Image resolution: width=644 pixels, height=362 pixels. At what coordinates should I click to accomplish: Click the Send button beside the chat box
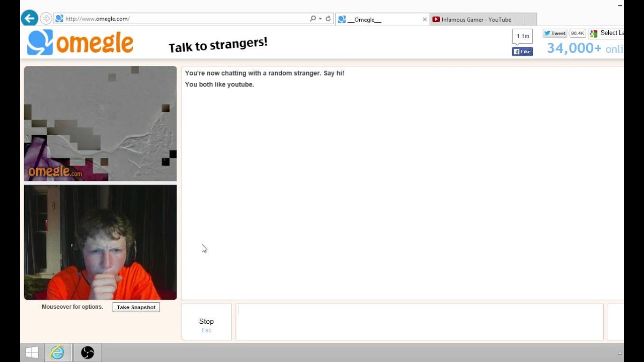[x=615, y=322]
